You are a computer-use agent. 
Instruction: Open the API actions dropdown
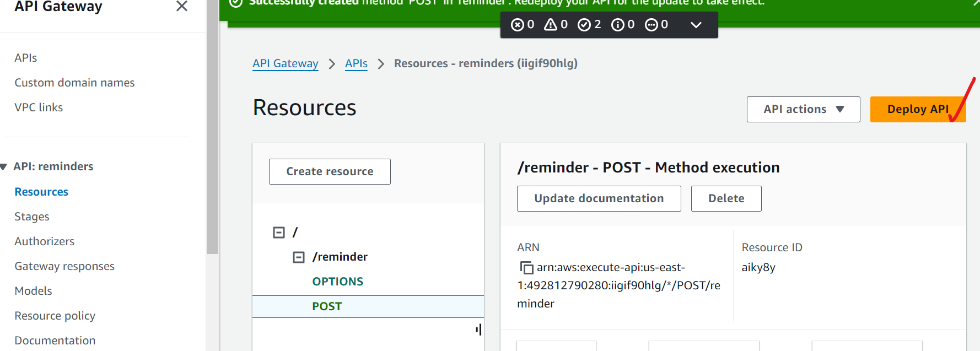[x=803, y=109]
